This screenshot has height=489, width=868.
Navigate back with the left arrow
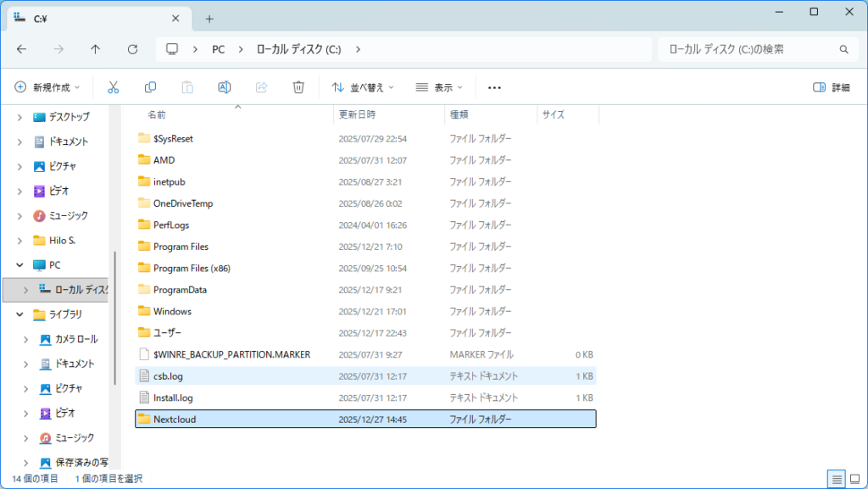[x=21, y=49]
